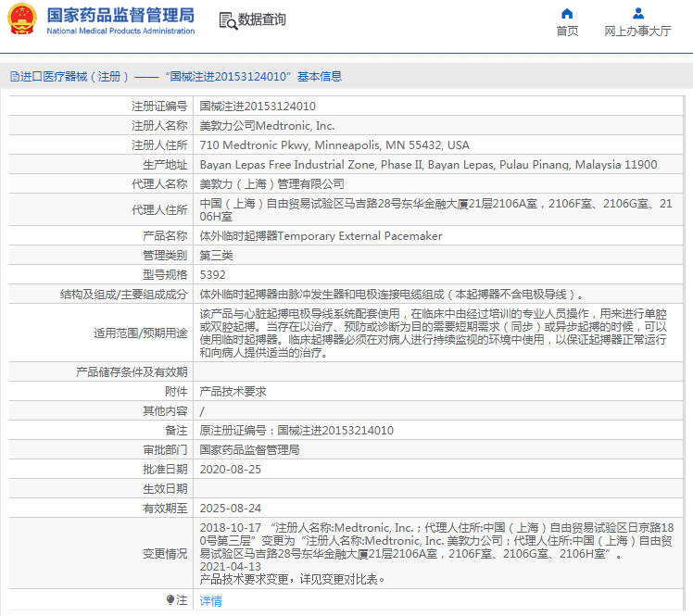Click the 首页 house icon
Screen dimensions: 693x616
567,13
